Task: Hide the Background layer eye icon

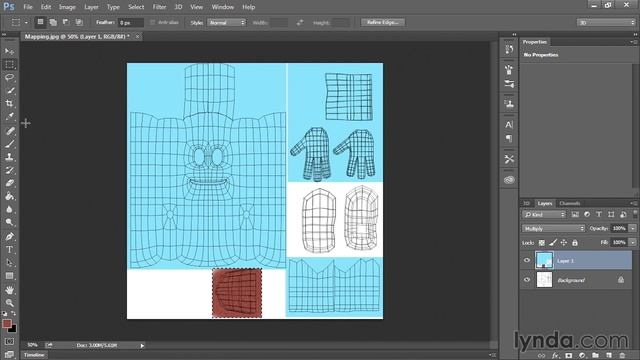Action: (527, 280)
